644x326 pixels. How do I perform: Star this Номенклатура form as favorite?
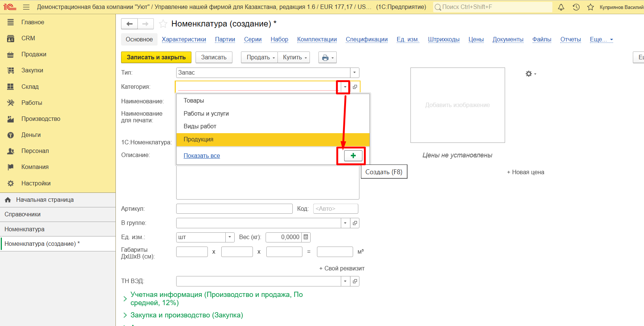click(x=163, y=24)
